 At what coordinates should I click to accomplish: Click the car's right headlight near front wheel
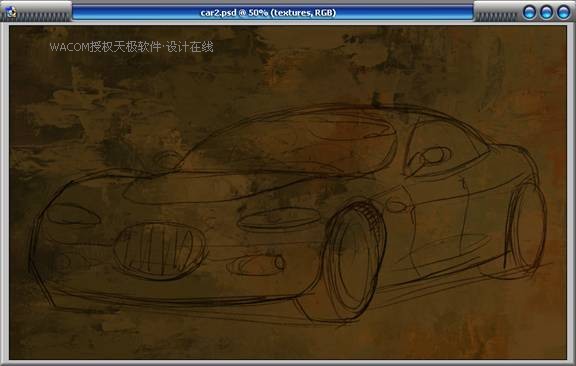click(x=279, y=219)
